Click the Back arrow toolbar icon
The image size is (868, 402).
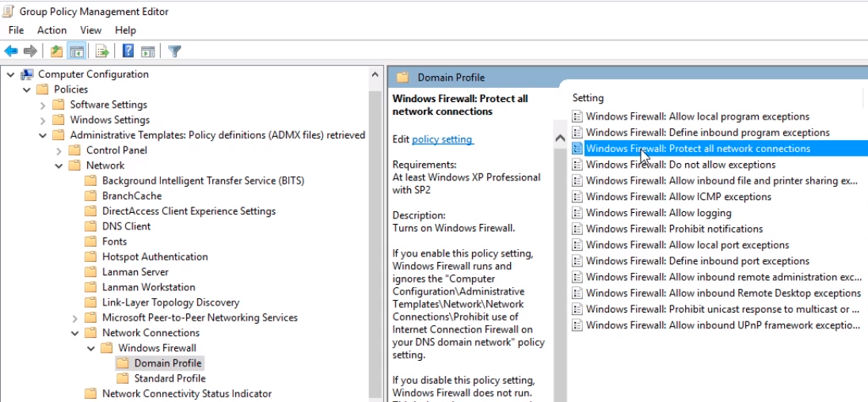click(x=11, y=51)
